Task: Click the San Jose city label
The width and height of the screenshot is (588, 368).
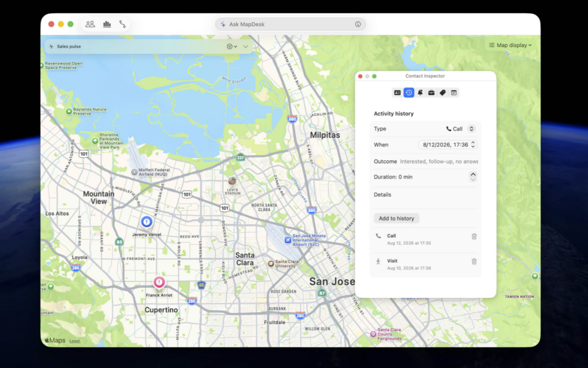Action: tap(332, 281)
